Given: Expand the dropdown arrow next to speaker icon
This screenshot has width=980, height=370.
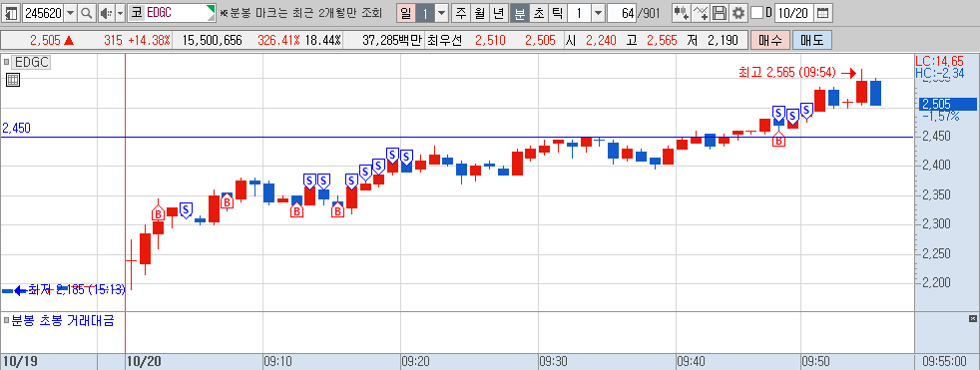Looking at the screenshot, I should (120, 13).
